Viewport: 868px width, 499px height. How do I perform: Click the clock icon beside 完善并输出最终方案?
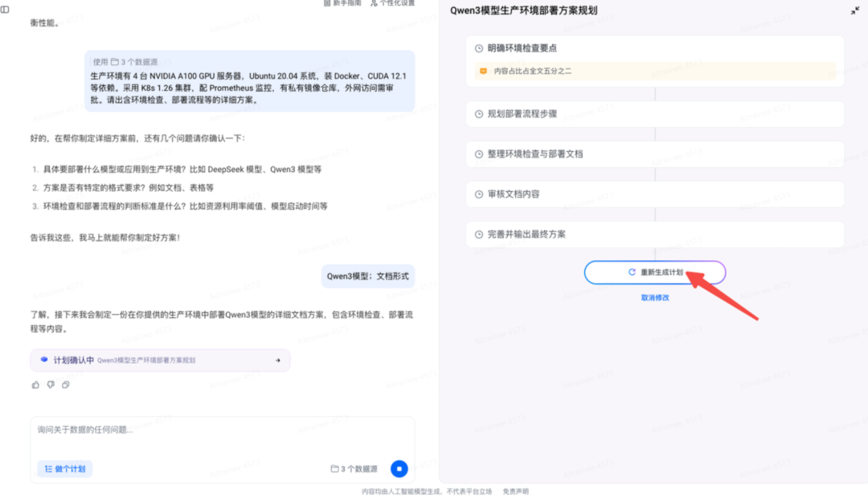click(x=479, y=235)
